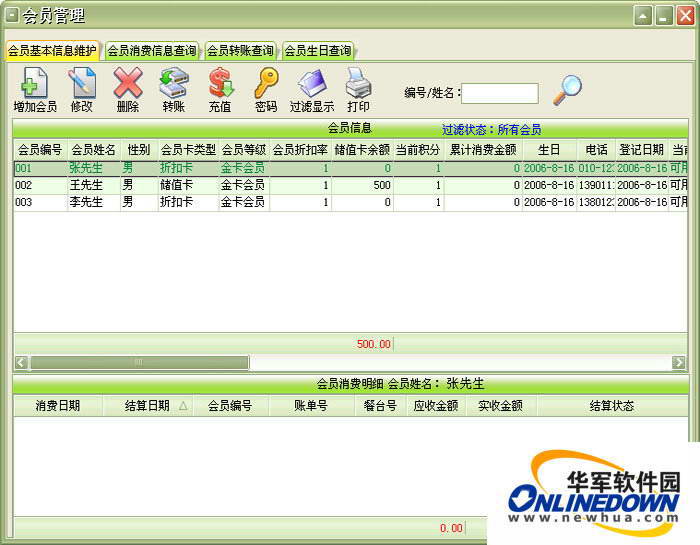The image size is (700, 545).
Task: Switch to 会员基本信息维护 tab
Action: [x=52, y=50]
